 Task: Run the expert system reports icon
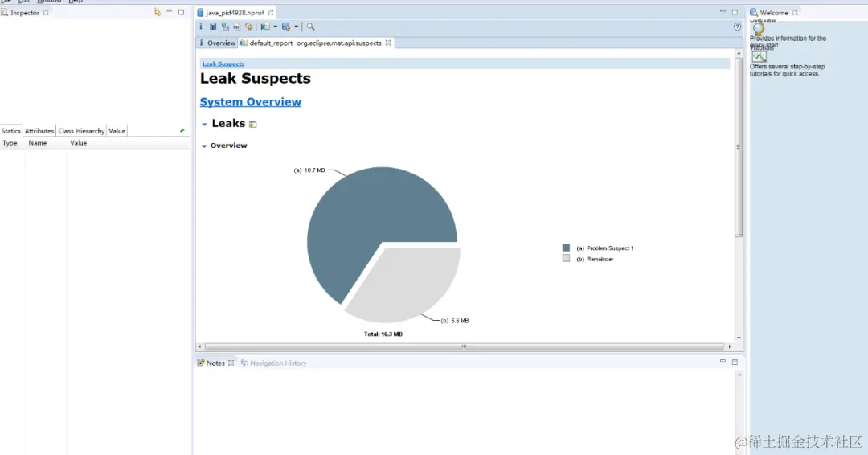[x=266, y=27]
